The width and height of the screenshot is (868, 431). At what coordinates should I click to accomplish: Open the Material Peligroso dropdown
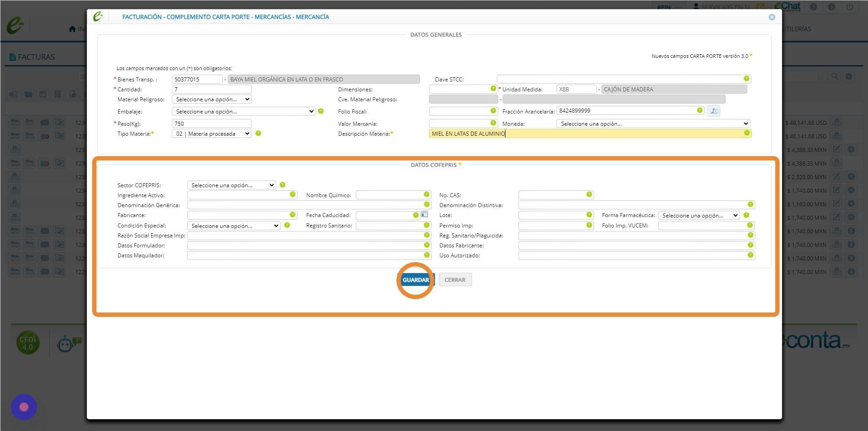pyautogui.click(x=212, y=99)
